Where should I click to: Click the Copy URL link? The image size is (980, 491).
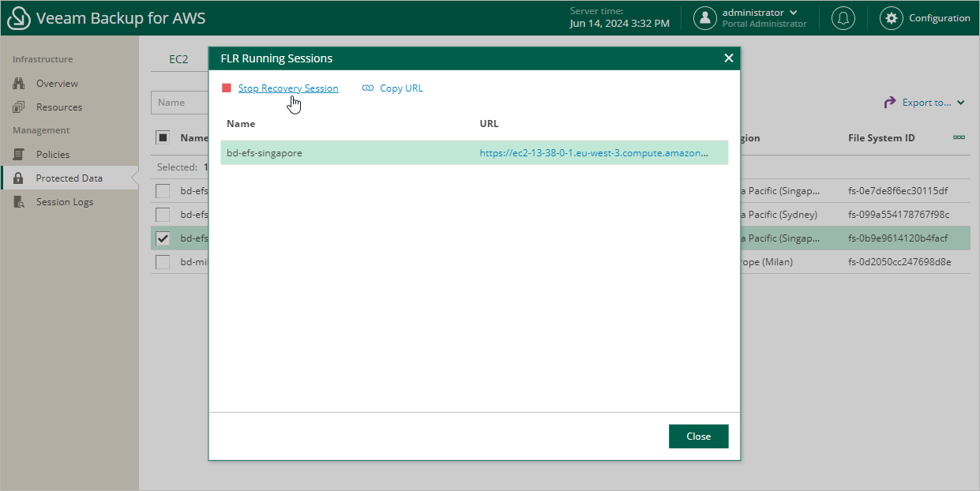401,88
